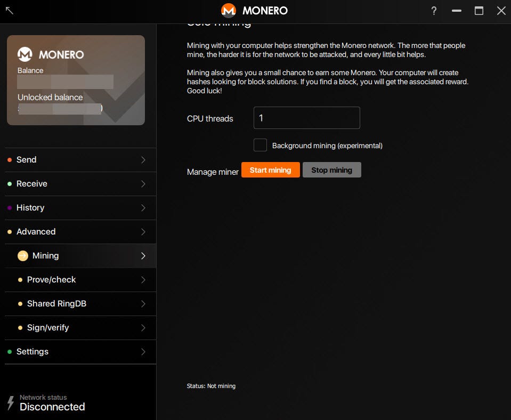Click the Disconnected network status text
Viewport: 511px width, 420px height.
(52, 407)
